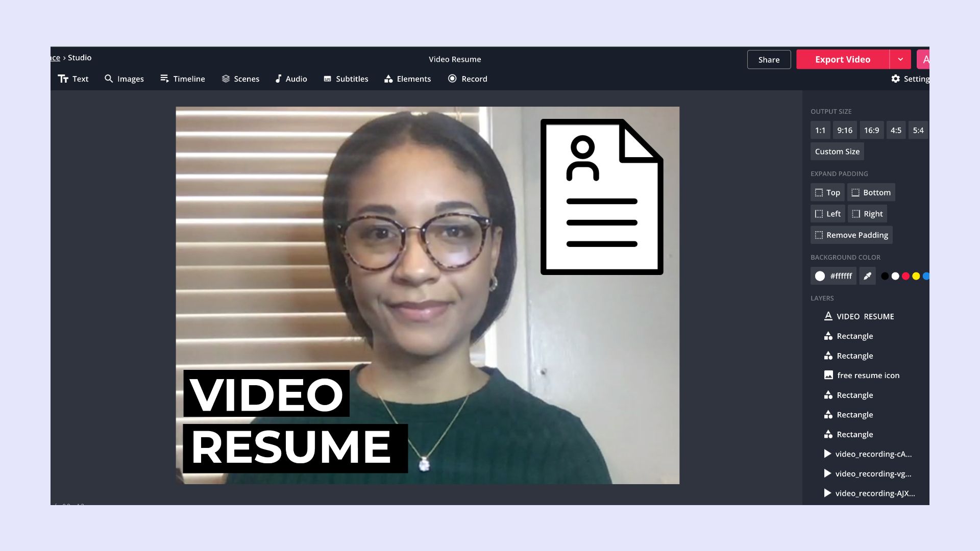
Task: Select the 9:16 output size
Action: click(844, 130)
